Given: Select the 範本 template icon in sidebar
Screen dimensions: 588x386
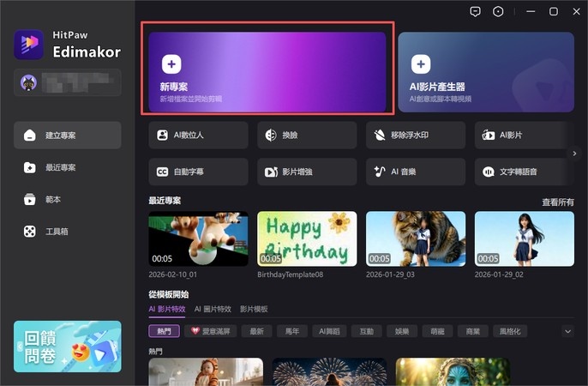Looking at the screenshot, I should 30,199.
